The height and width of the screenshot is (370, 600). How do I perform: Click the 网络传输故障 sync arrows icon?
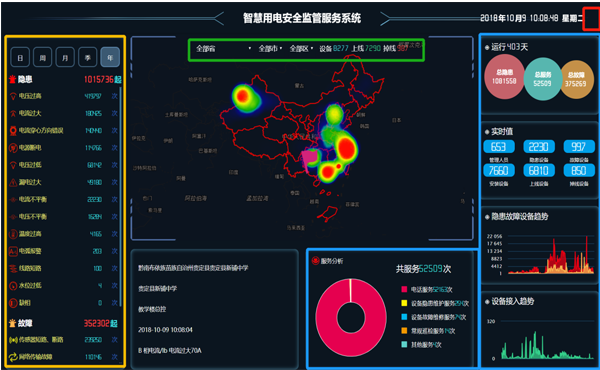point(13,357)
